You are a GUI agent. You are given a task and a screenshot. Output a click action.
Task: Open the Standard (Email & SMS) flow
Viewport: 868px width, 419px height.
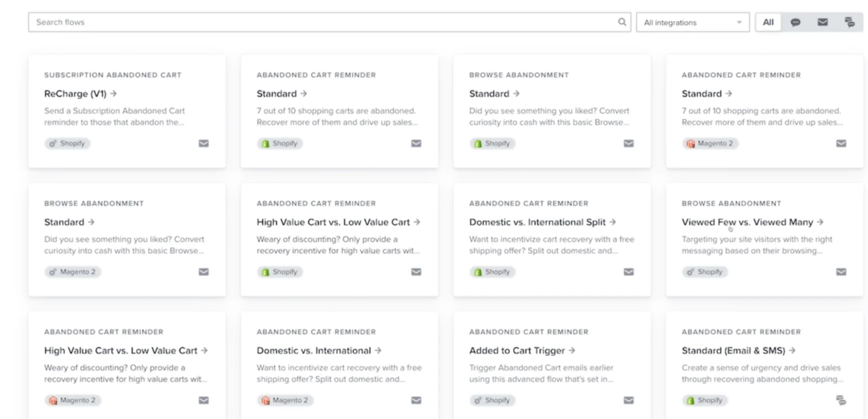pyautogui.click(x=733, y=351)
